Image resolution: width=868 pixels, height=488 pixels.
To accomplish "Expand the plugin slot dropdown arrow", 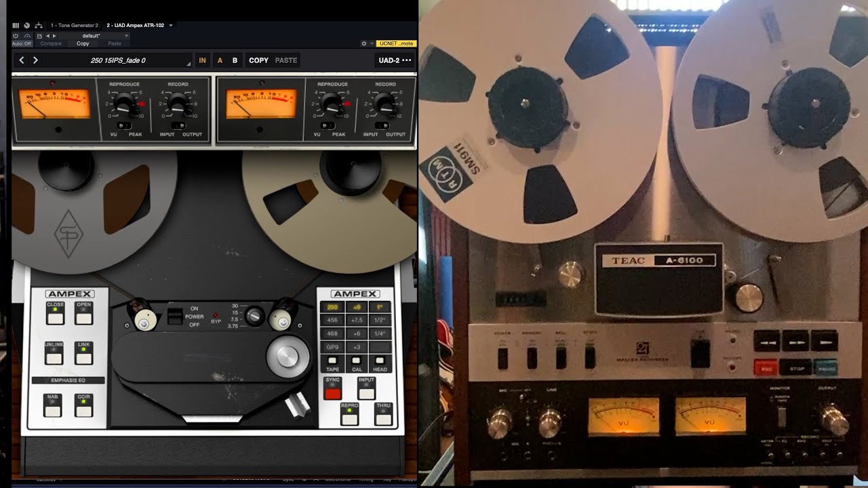I will [x=171, y=26].
